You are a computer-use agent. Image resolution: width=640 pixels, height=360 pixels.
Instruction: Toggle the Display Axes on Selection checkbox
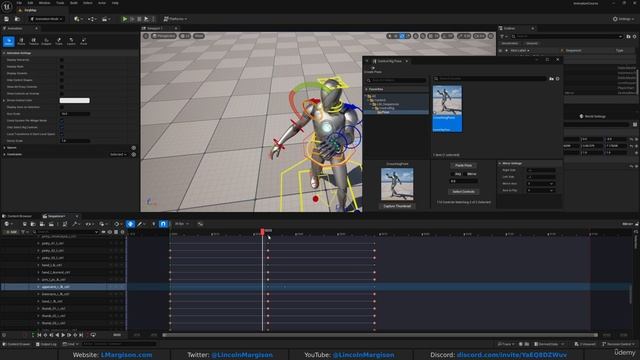tap(62, 107)
